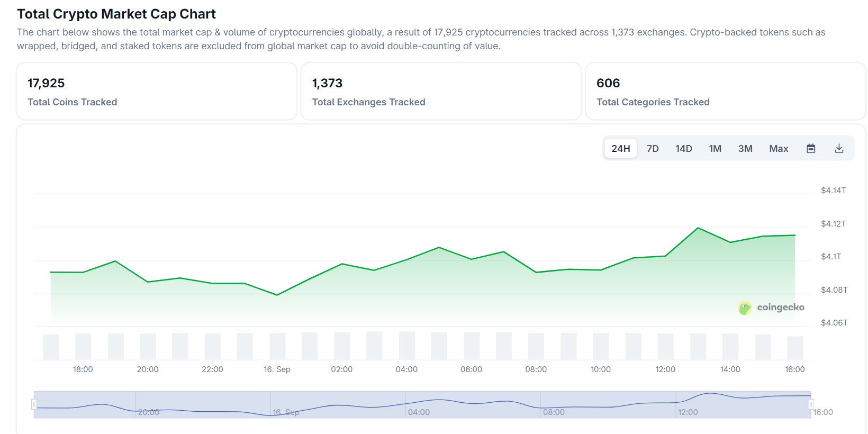Click the volume bar above 16:00
Viewport: 868px width, 434px height.
(794, 348)
